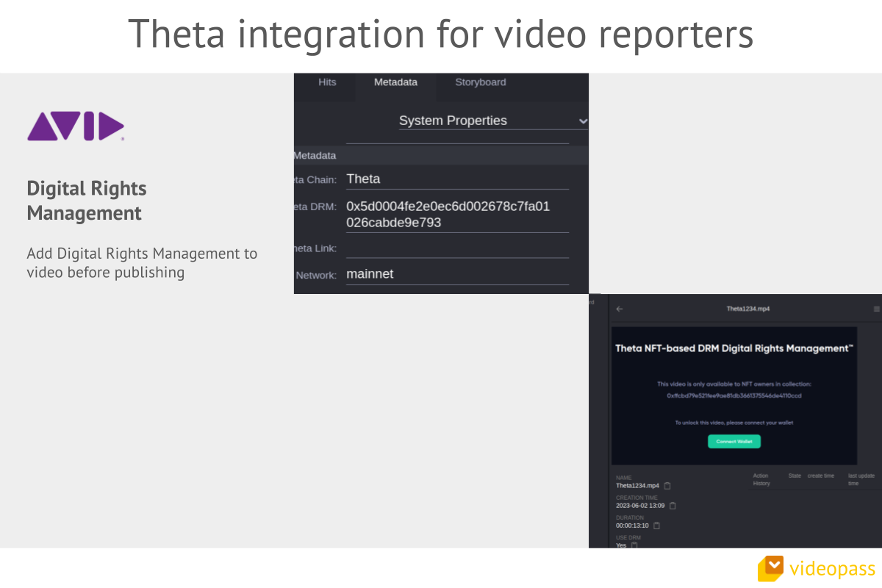Click the Theta Chain field containing Theta
The image size is (882, 588).
(x=457, y=179)
